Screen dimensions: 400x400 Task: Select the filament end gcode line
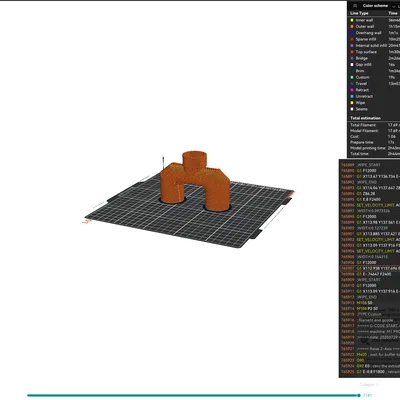pos(369,320)
